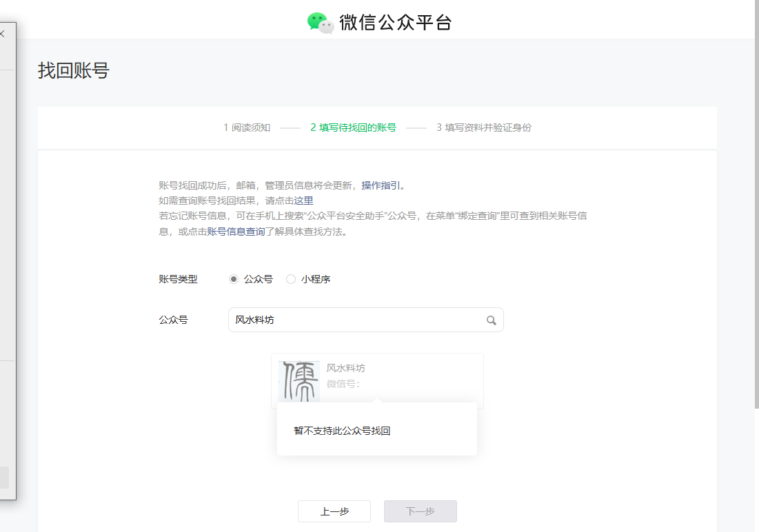Select step 1 阅读须知
Viewport: 759px width, 532px height.
coord(246,127)
